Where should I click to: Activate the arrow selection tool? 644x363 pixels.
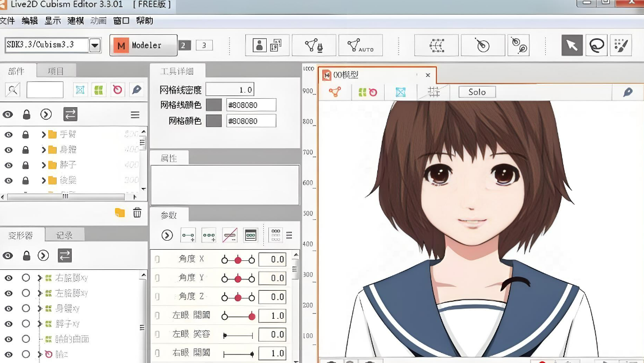tap(572, 45)
